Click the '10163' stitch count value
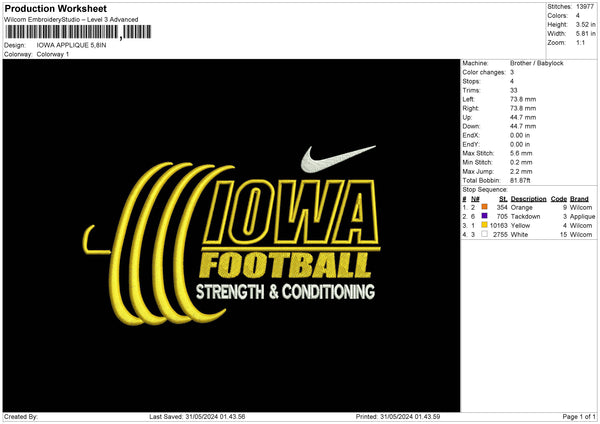This screenshot has height=424, width=600. (498, 225)
